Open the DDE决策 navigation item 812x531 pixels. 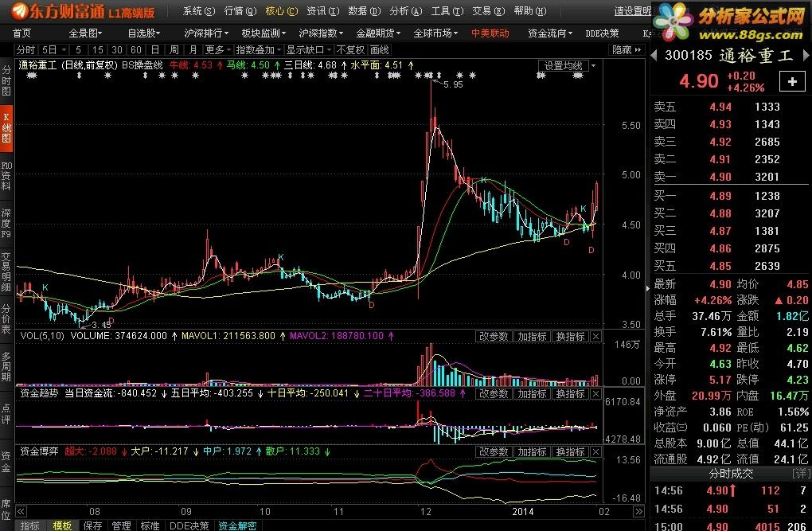click(x=602, y=33)
